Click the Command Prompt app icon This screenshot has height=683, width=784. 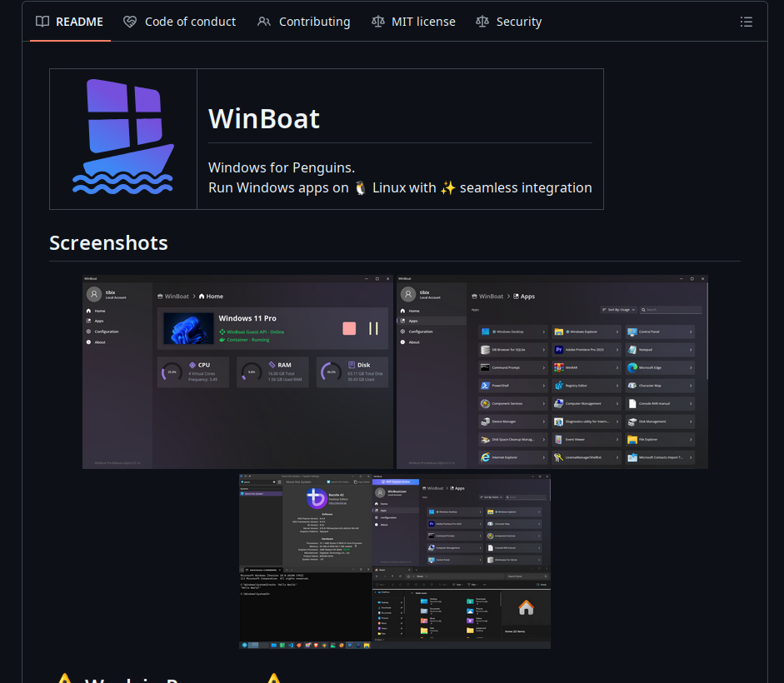pos(485,367)
